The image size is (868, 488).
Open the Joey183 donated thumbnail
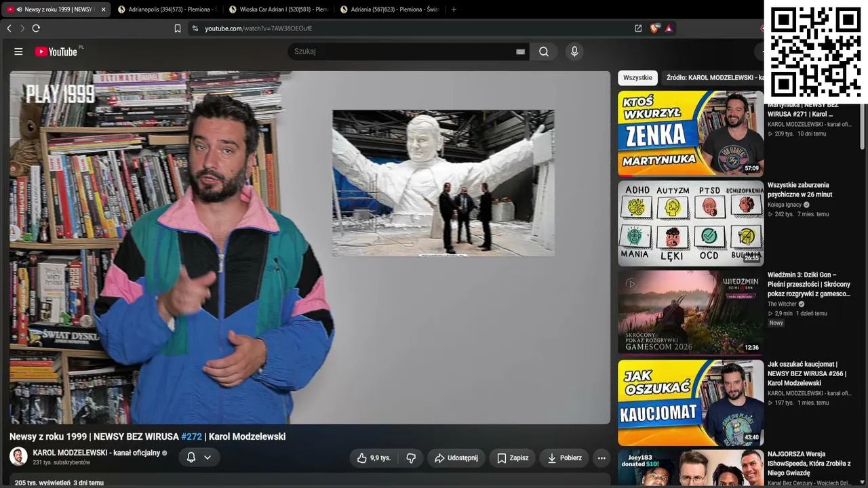(690, 468)
